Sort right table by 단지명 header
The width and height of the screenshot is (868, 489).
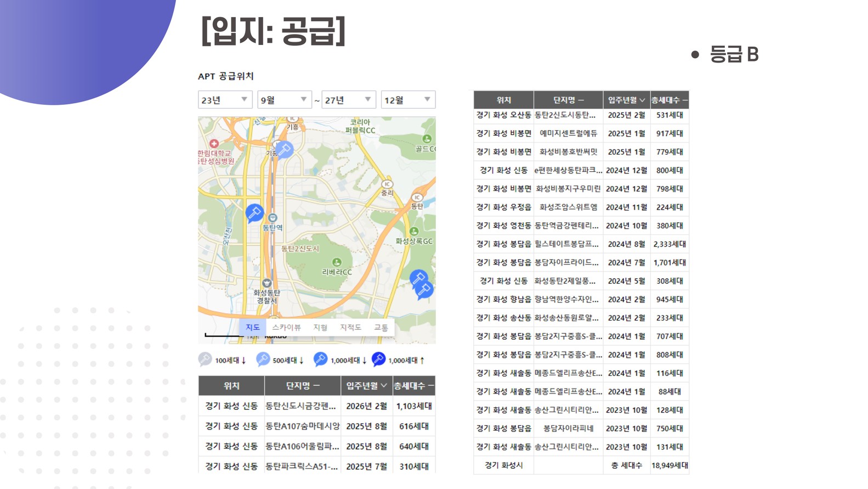tap(569, 100)
